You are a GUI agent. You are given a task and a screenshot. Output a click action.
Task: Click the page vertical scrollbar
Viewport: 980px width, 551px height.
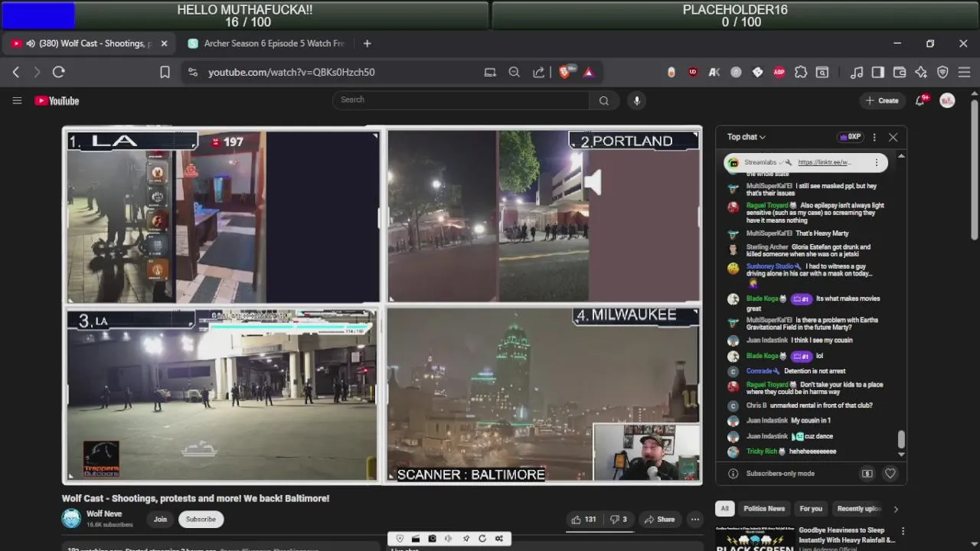point(975,170)
